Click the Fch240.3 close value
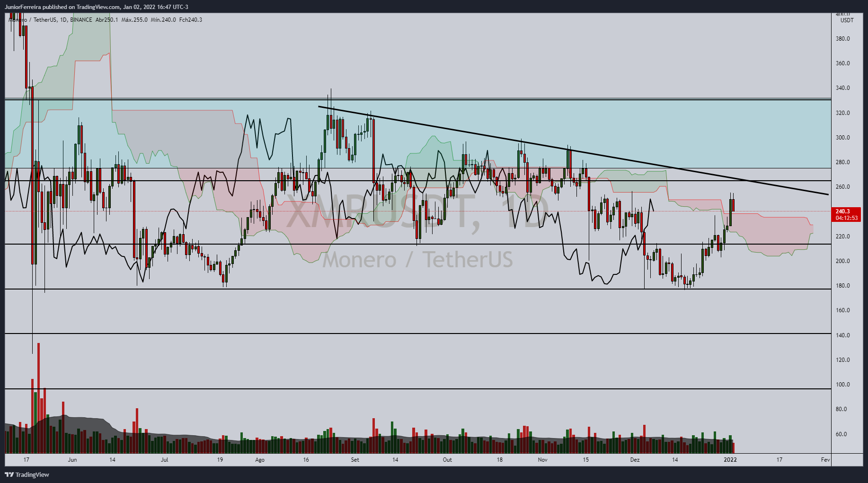This screenshot has height=483, width=868. tap(191, 20)
